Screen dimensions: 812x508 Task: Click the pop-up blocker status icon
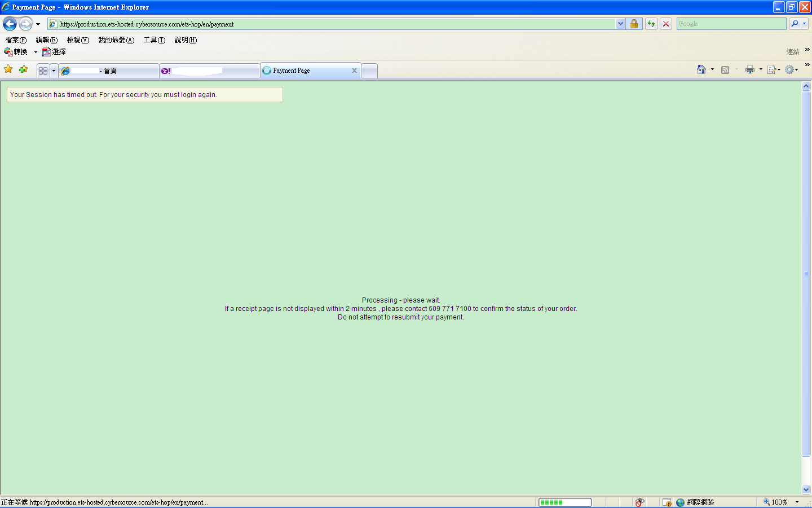[639, 502]
